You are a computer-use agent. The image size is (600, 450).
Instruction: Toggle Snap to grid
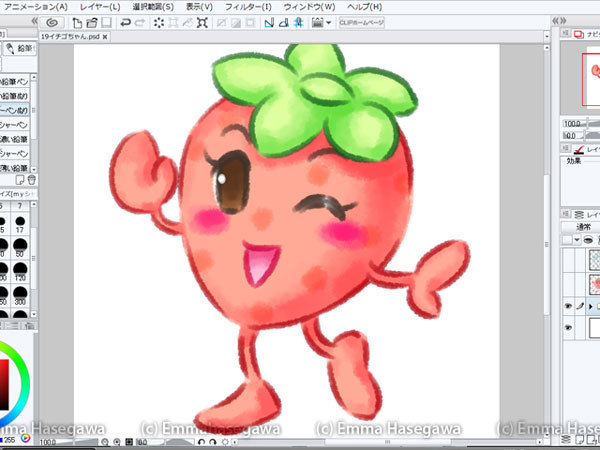298,23
